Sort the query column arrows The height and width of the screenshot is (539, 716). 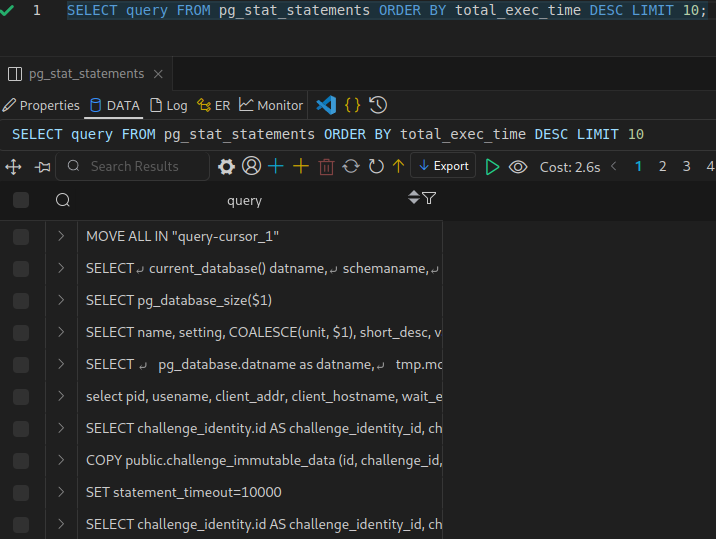414,197
